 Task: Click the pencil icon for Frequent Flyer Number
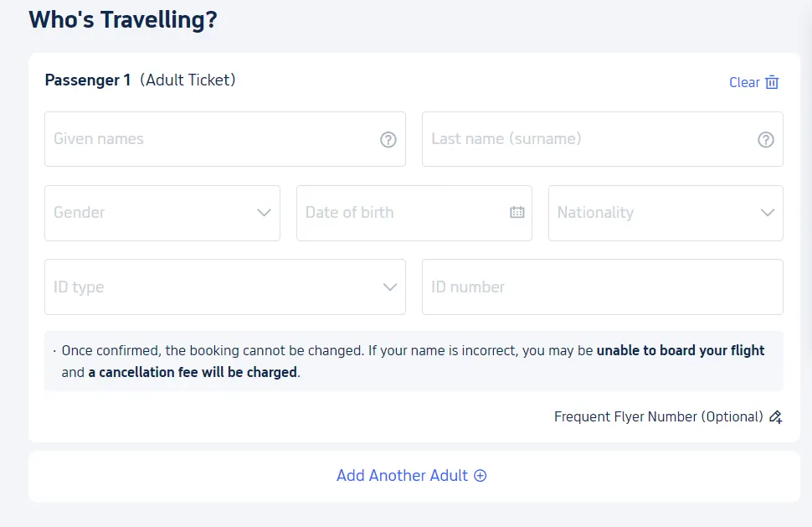point(775,416)
